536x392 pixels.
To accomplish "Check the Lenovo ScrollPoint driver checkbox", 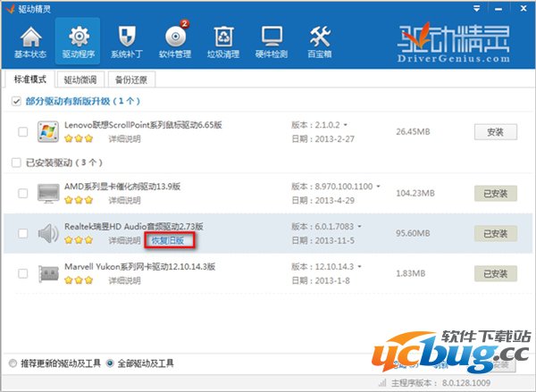I will pos(23,131).
